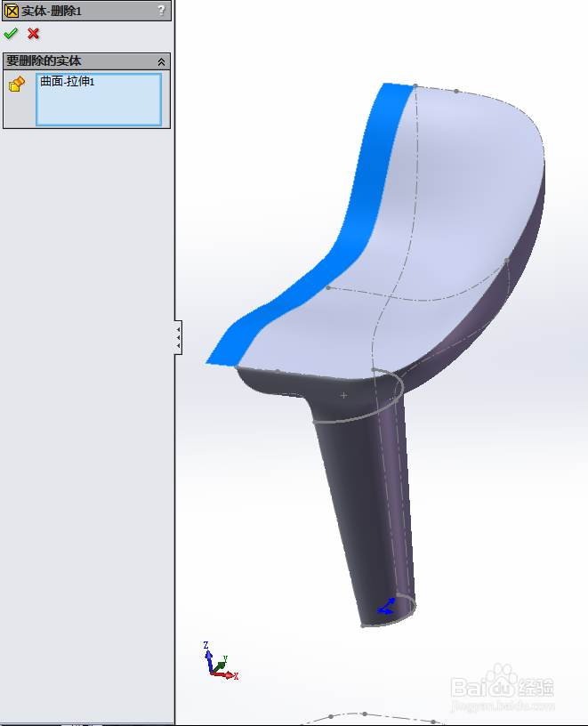The height and width of the screenshot is (726, 588).
Task: Cancel the operation with red X
Action: [33, 33]
